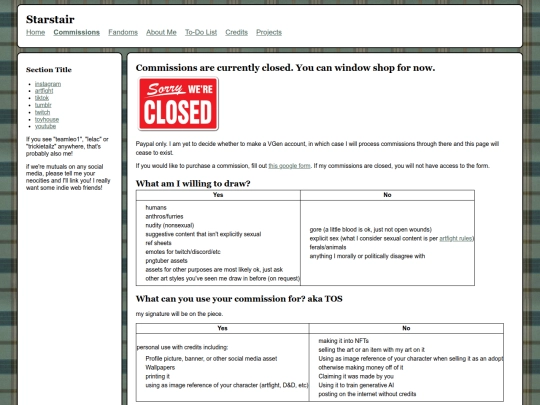
Task: Click 'my signature will be on the piece' text
Action: [x=179, y=314]
